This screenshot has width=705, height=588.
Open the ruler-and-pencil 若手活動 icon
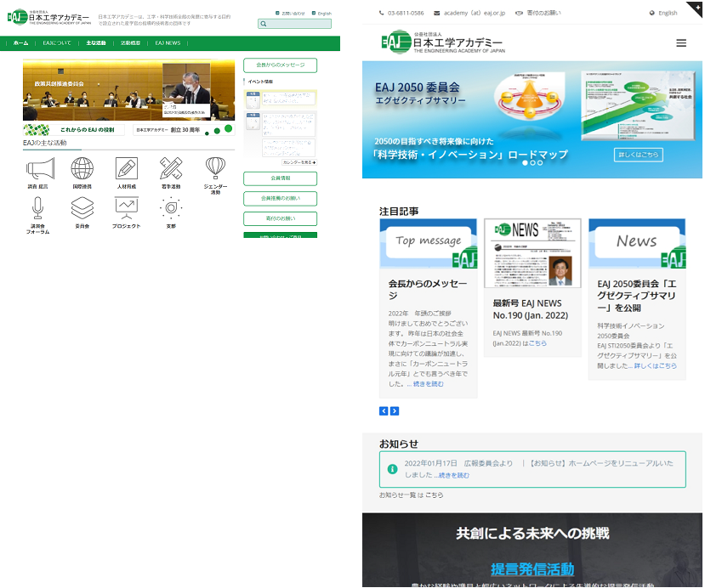tap(171, 168)
